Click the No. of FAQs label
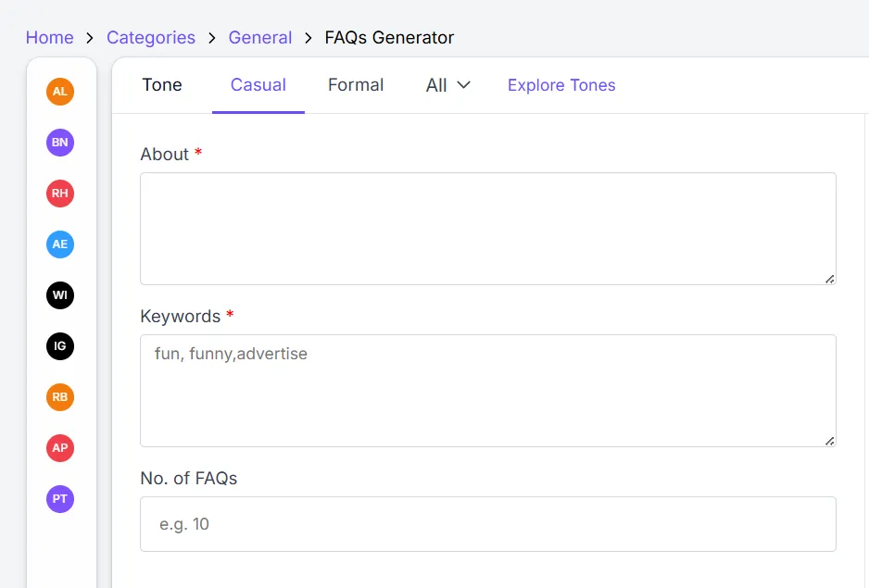 click(188, 478)
